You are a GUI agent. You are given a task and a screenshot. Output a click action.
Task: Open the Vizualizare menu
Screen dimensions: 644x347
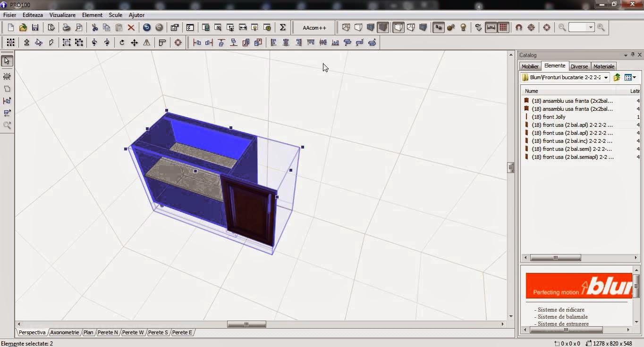62,15
